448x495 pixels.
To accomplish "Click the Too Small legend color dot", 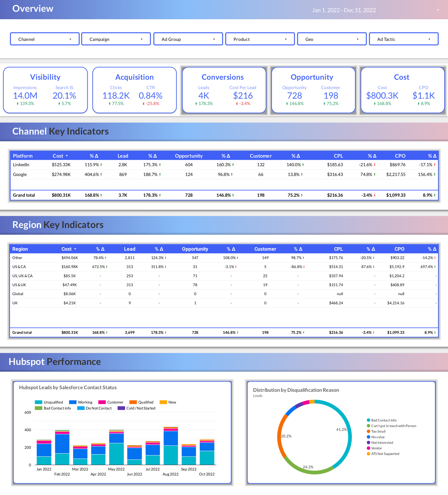I will [x=368, y=431].
